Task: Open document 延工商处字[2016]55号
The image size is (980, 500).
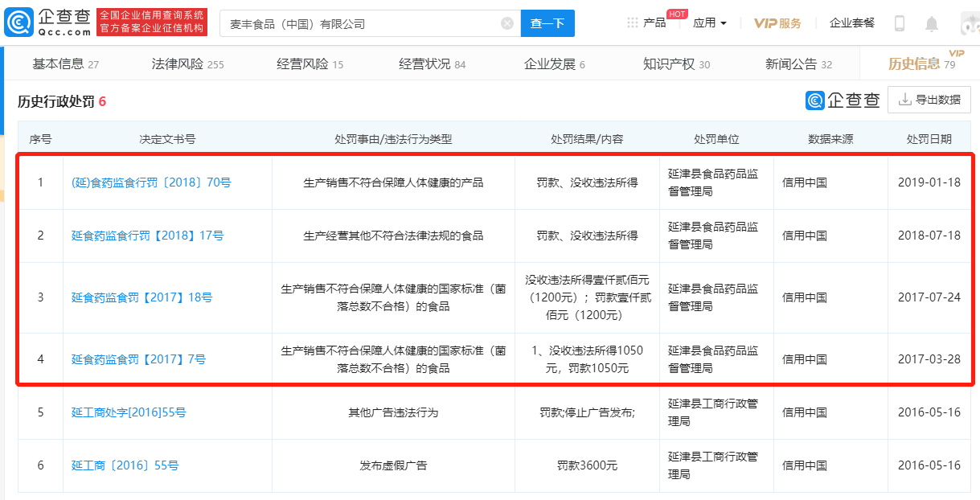Action: (x=129, y=412)
